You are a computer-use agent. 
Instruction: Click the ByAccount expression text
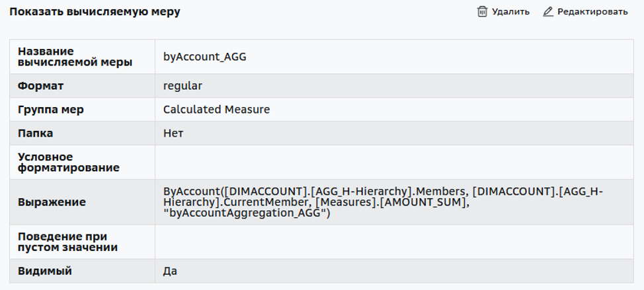[x=383, y=203]
